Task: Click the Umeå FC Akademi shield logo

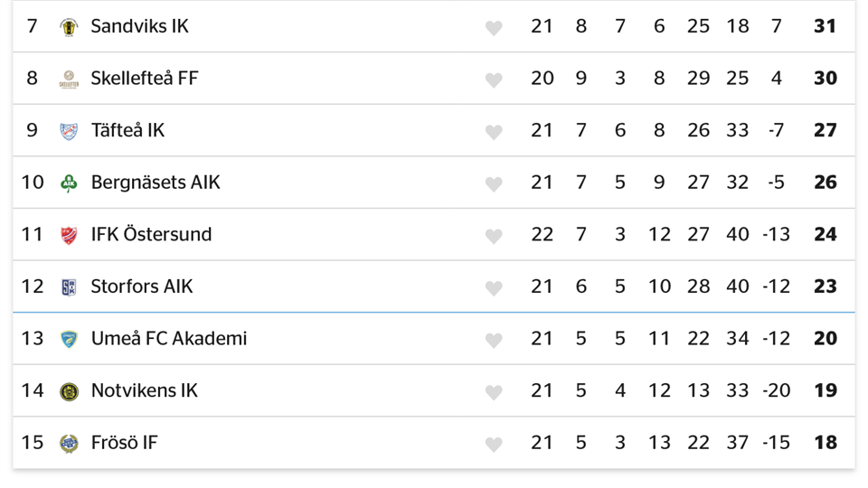Action: click(69, 340)
